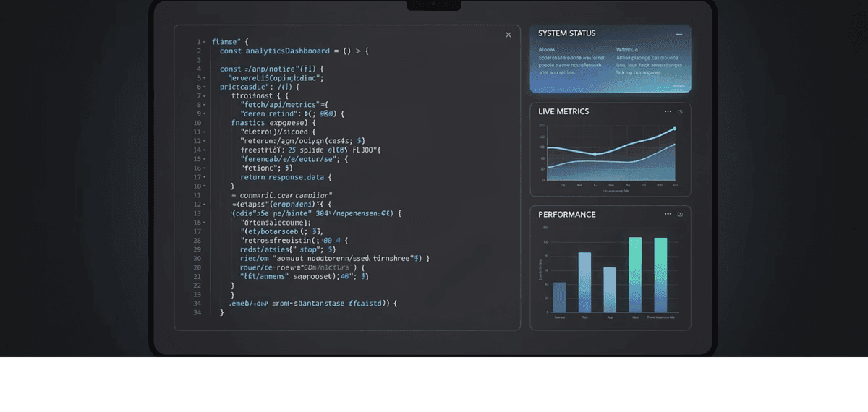868x412 pixels.
Task: Click the LIVE METRICS heading
Action: (x=563, y=112)
